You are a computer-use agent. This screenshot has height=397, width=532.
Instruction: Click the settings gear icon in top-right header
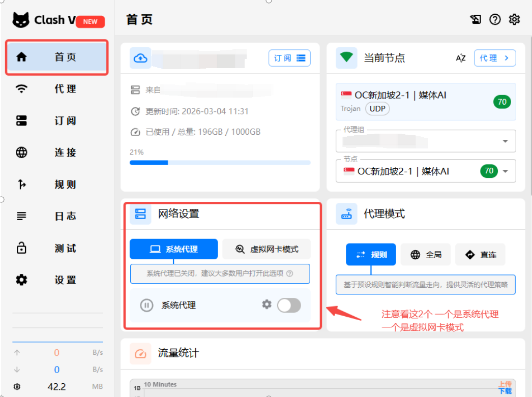[515, 19]
